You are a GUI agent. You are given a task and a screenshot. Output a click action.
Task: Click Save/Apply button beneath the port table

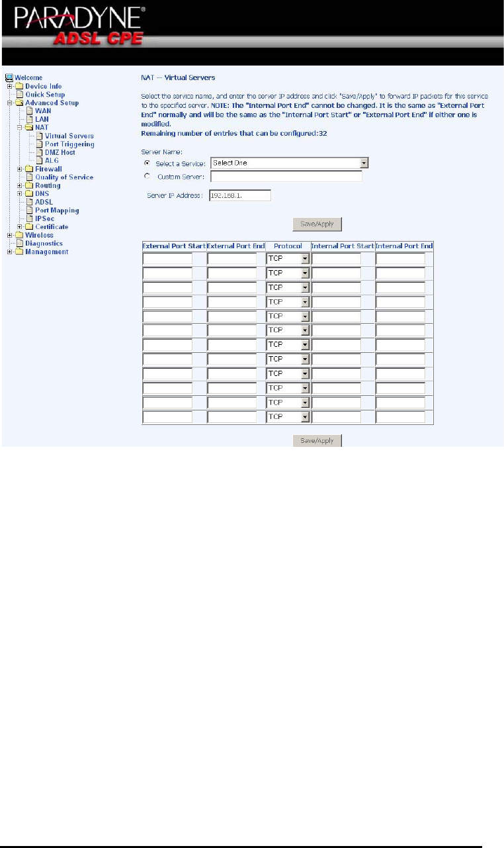click(x=317, y=440)
